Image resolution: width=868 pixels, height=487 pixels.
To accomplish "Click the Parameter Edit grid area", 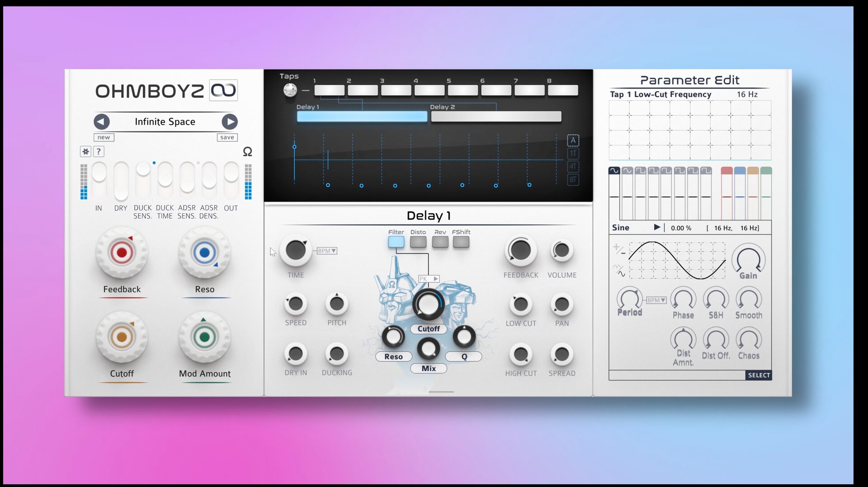I will point(690,130).
